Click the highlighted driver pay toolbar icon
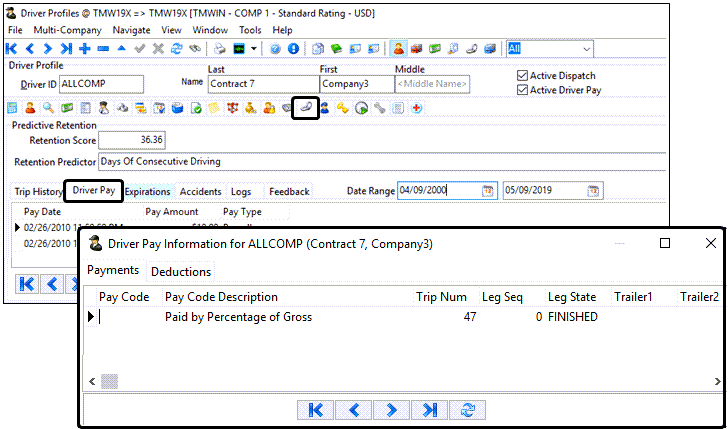 (x=305, y=108)
